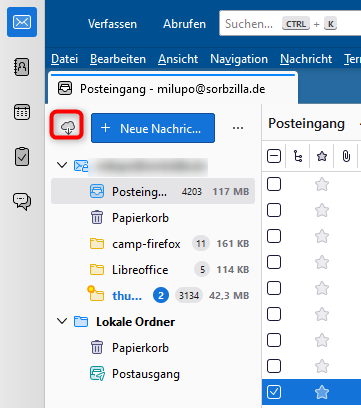
Task: Open the Datei menu
Action: click(65, 59)
